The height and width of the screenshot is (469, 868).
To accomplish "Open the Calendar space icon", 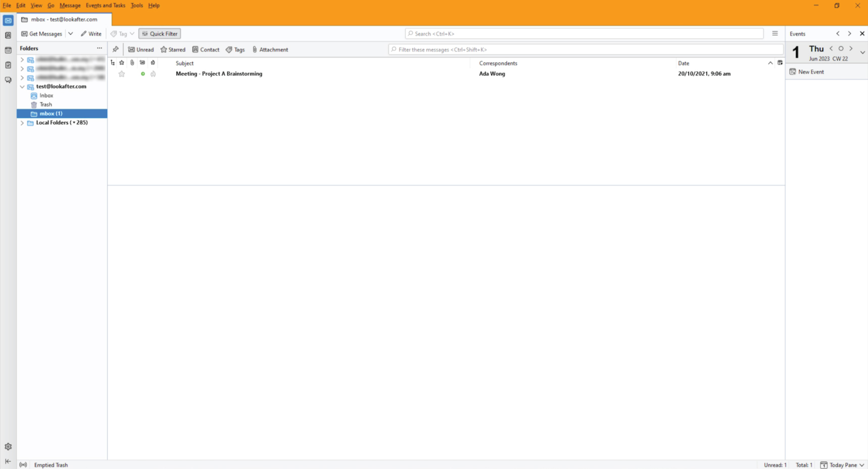I will 8,50.
